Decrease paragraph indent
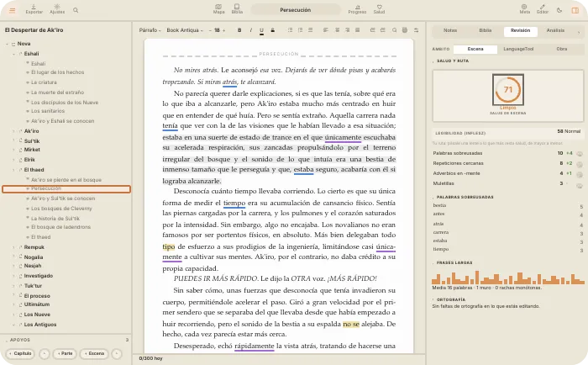The height and width of the screenshot is (365, 588). tap(372, 30)
